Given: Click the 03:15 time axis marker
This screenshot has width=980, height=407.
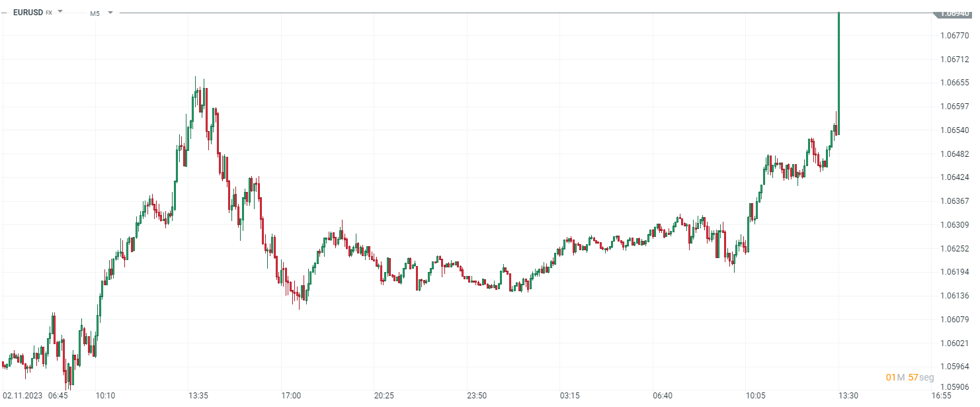Looking at the screenshot, I should pos(570,396).
